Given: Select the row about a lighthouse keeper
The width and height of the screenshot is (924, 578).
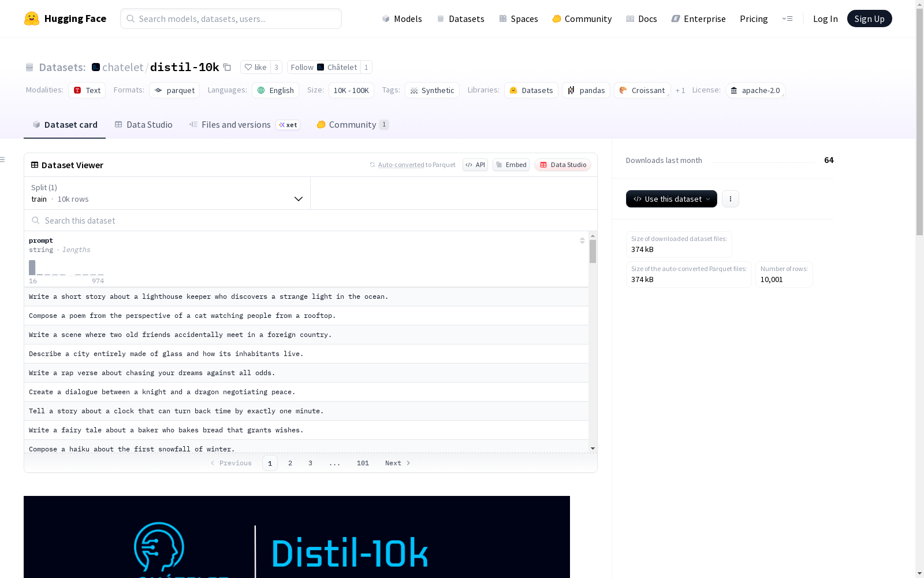Looking at the screenshot, I should coord(306,297).
